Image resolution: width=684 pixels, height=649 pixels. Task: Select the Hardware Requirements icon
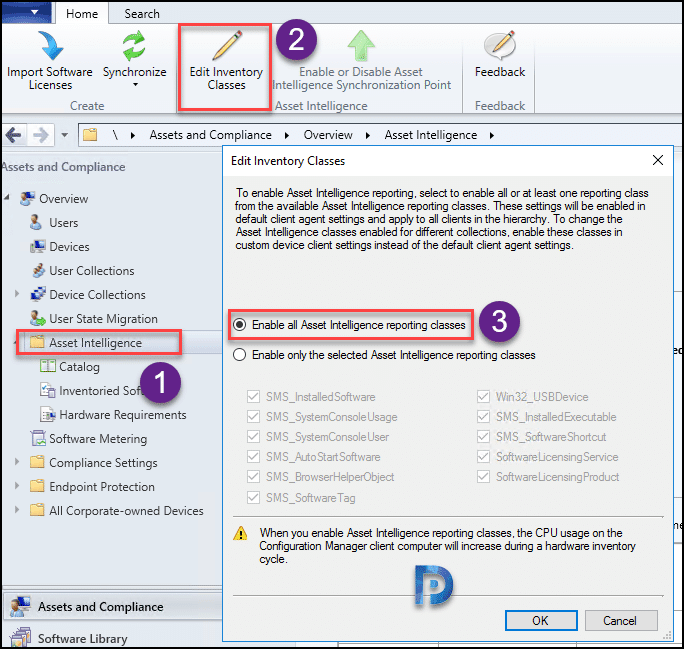[48, 414]
